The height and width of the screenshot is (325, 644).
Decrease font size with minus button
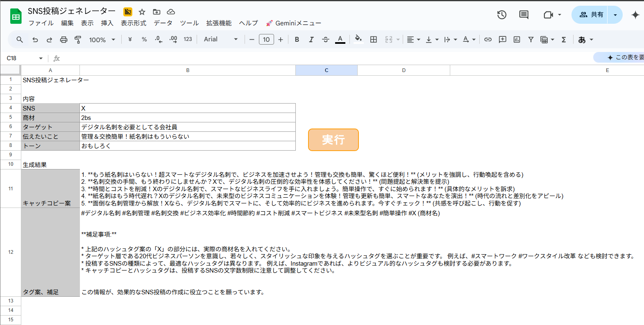(x=252, y=40)
